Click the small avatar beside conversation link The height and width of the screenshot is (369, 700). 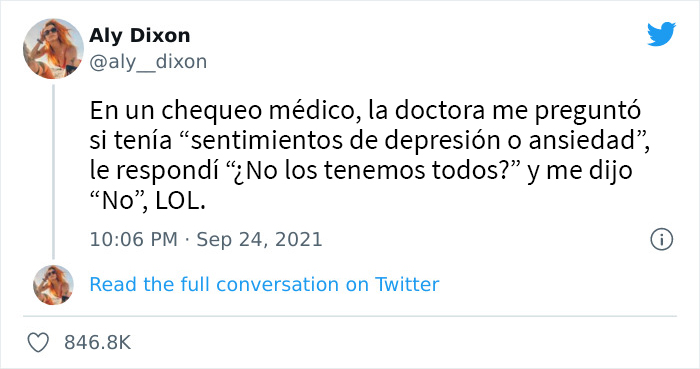pyautogui.click(x=53, y=285)
